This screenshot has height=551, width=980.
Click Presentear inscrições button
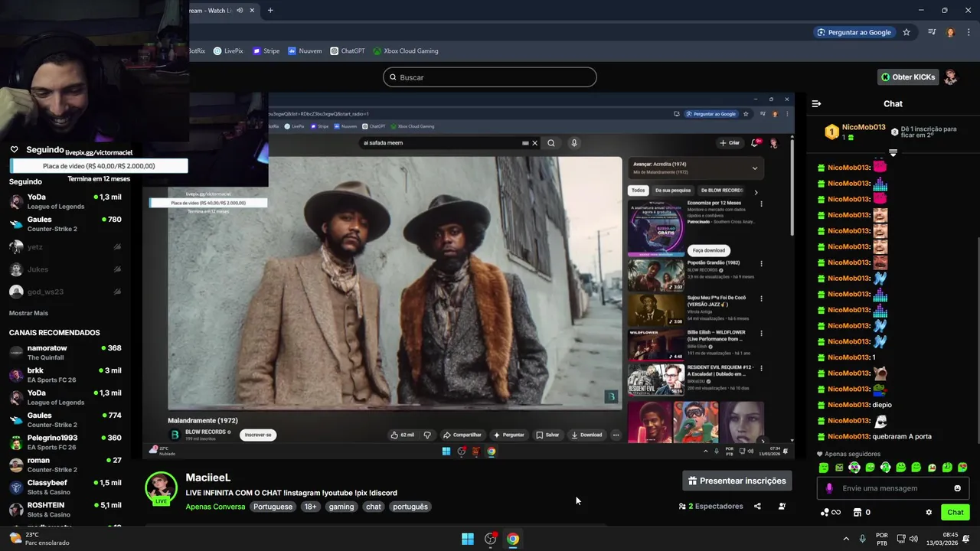point(737,481)
